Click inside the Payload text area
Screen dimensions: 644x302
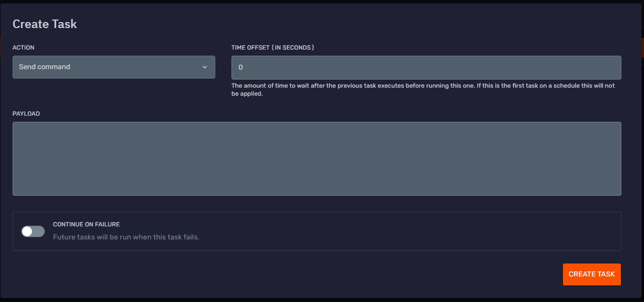point(316,158)
